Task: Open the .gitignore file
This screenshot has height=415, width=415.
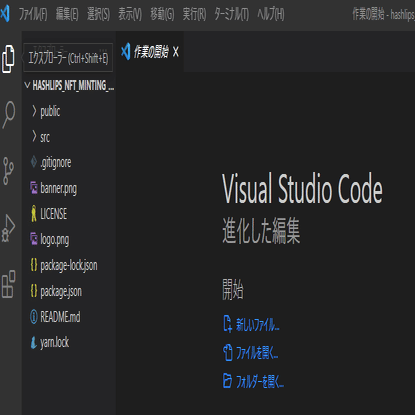Action: click(56, 163)
